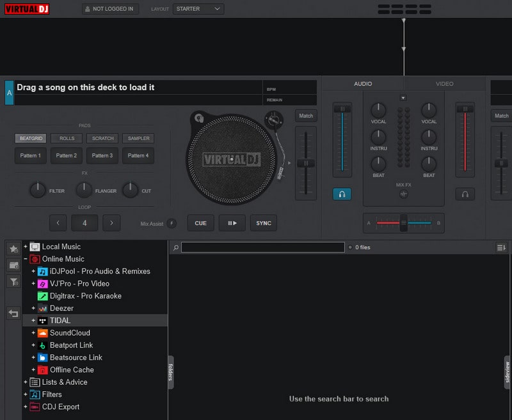The width and height of the screenshot is (512, 420).
Task: Select the SAMPLER pads tab
Action: pyautogui.click(x=138, y=138)
